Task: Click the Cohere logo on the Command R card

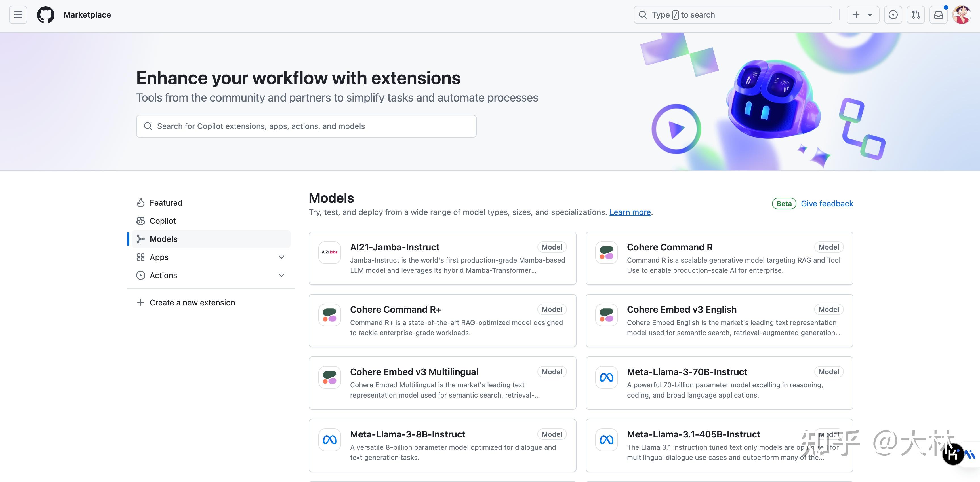Action: pos(606,252)
